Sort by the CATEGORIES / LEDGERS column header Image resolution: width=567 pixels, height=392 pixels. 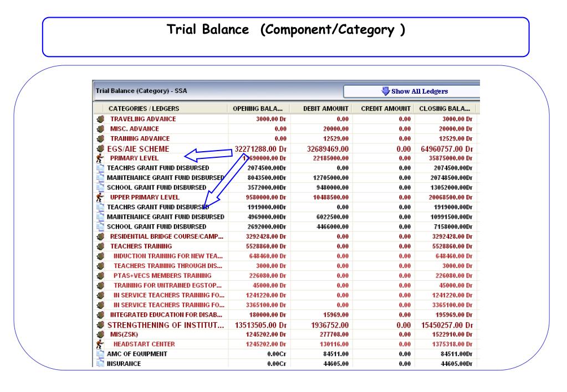(144, 109)
